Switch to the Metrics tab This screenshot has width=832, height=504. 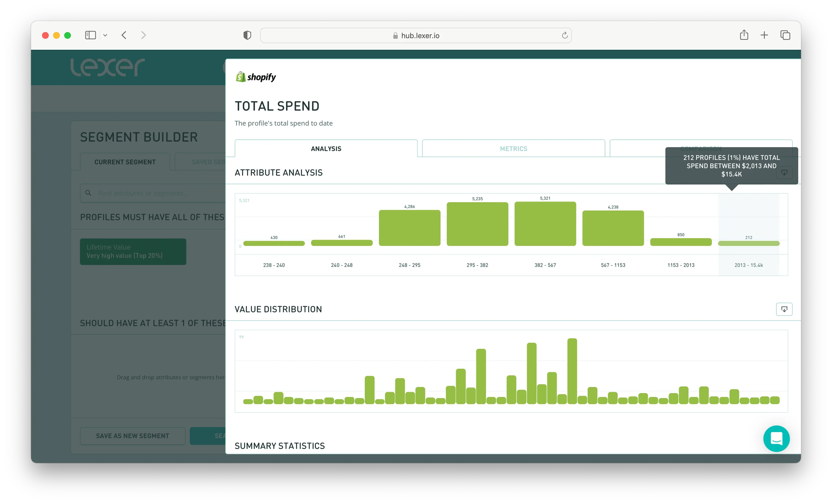click(513, 149)
